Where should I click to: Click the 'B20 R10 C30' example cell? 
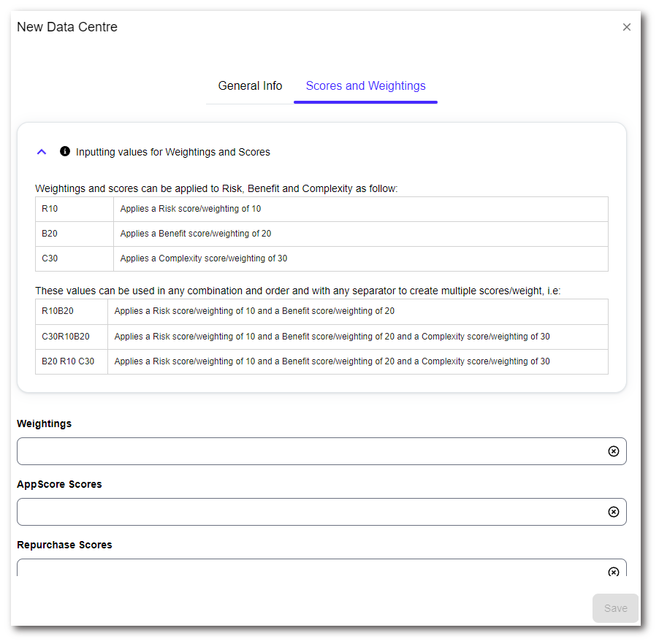[68, 361]
